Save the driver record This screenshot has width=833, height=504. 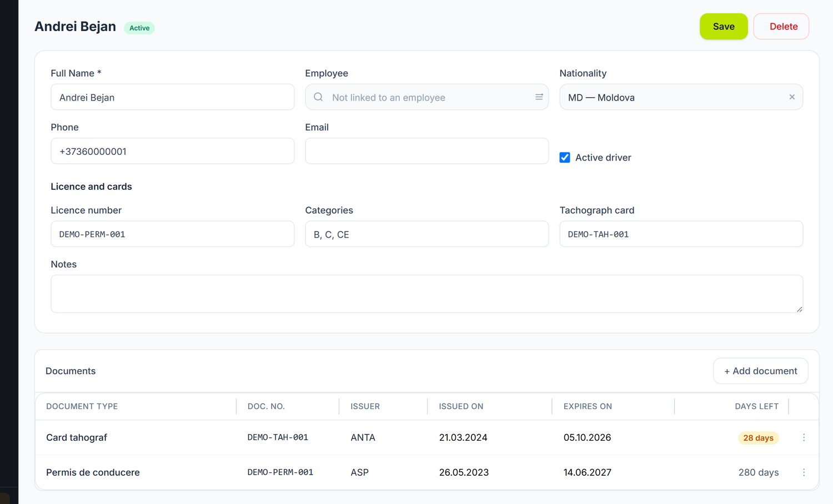(x=724, y=27)
